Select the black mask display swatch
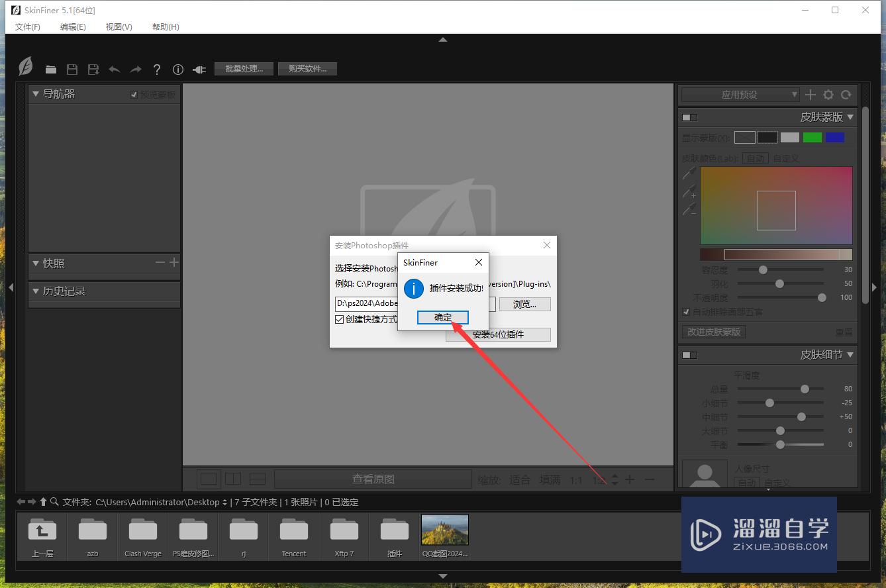886x588 pixels. click(767, 137)
